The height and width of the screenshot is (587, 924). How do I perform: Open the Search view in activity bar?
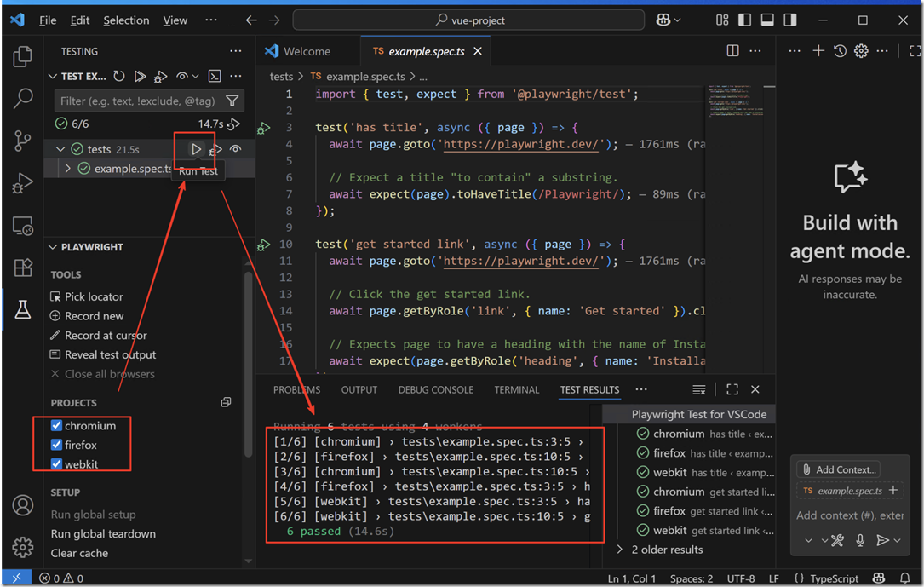(x=23, y=99)
